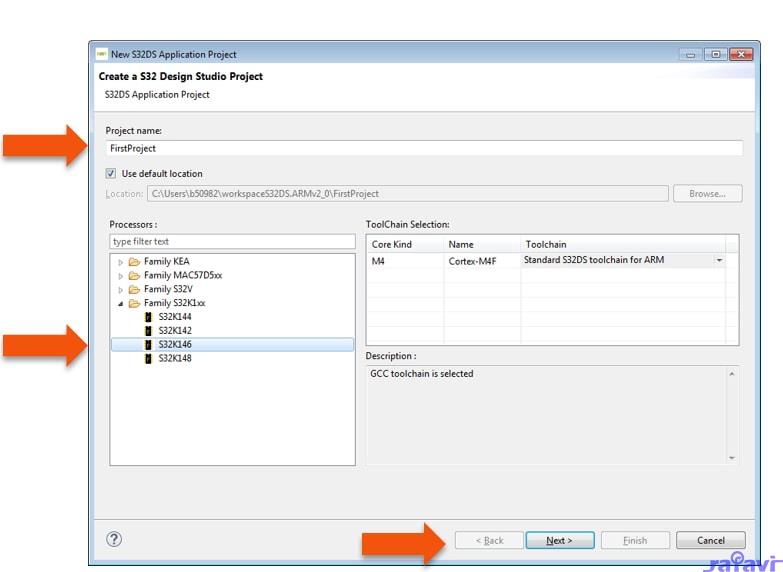
Task: Select the S32K146 processor entry
Action: pyautogui.click(x=175, y=344)
